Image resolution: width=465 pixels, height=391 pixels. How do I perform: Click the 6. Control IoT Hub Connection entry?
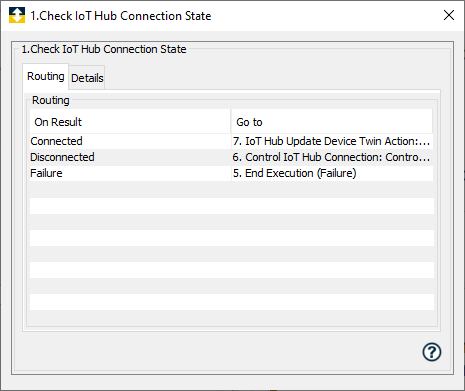click(331, 157)
